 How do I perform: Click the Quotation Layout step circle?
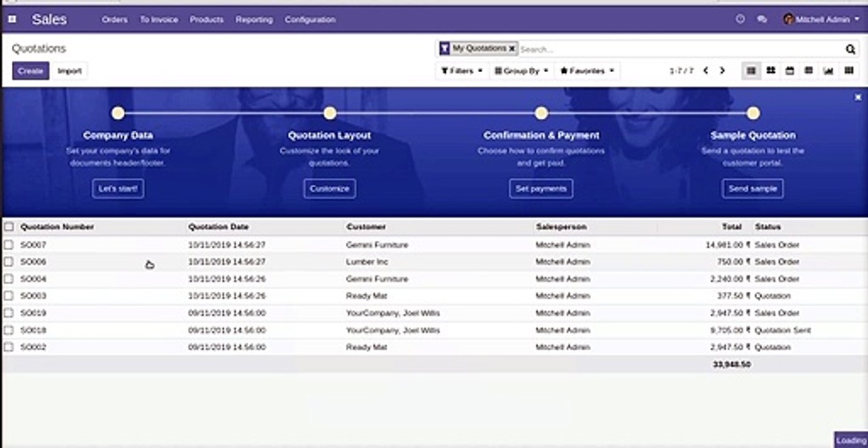coord(330,113)
